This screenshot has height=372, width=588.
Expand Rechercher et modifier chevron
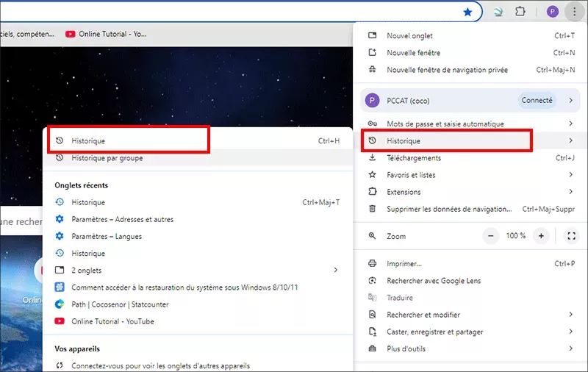coord(570,314)
